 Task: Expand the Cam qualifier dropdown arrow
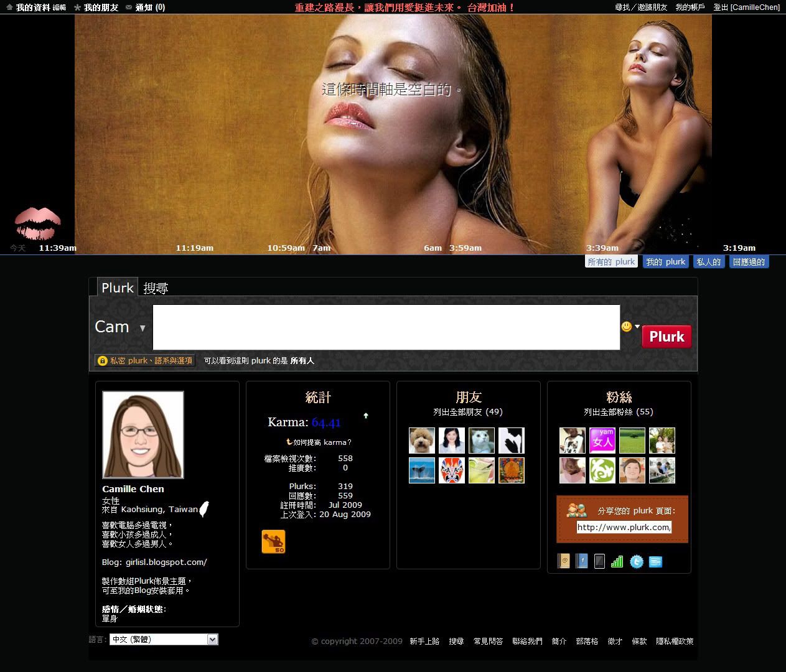pos(143,328)
